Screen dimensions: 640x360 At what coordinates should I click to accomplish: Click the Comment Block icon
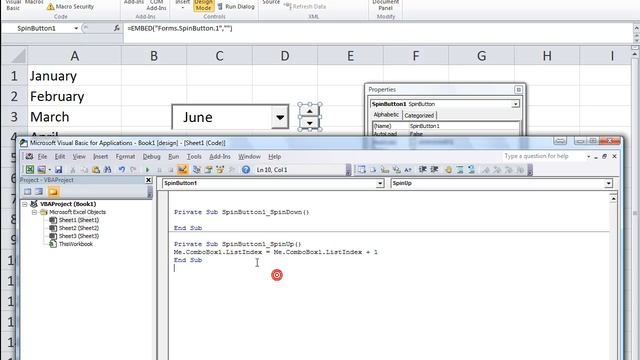[x=460, y=169]
